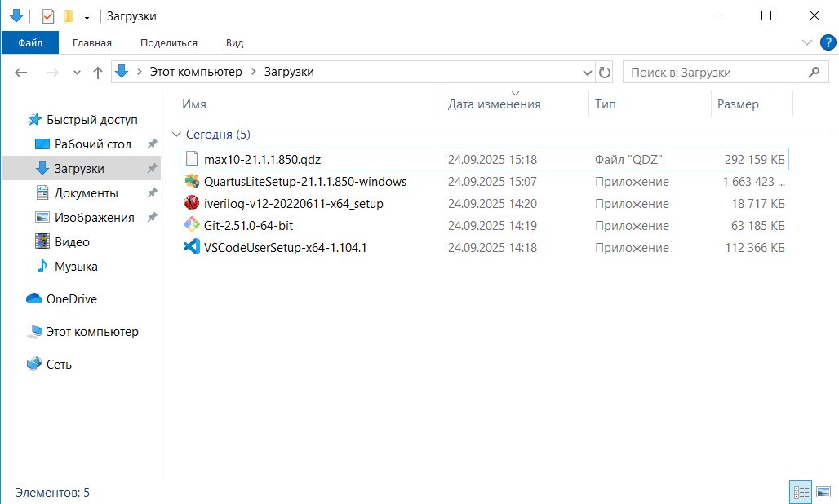
Task: Click the Properties checkmark icon in title bar
Action: pyautogui.click(x=48, y=16)
